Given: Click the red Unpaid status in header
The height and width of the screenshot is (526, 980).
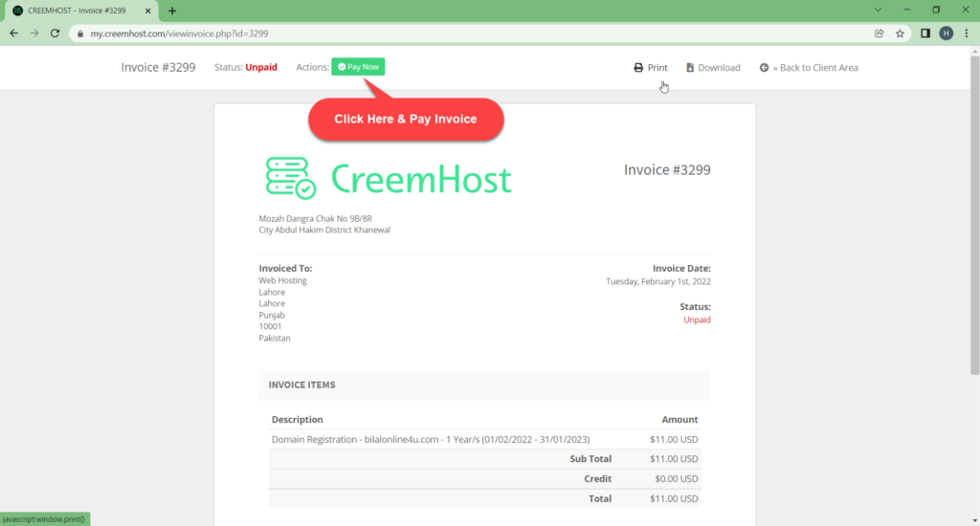Looking at the screenshot, I should point(261,68).
